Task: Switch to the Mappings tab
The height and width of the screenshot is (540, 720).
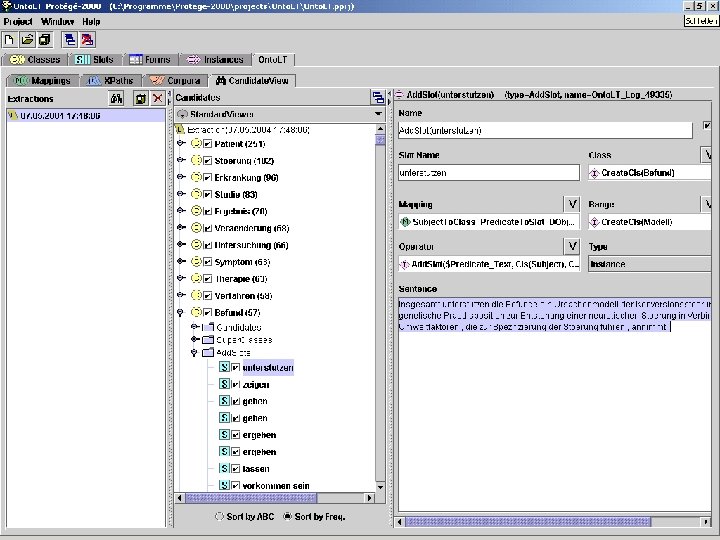Action: click(x=42, y=80)
